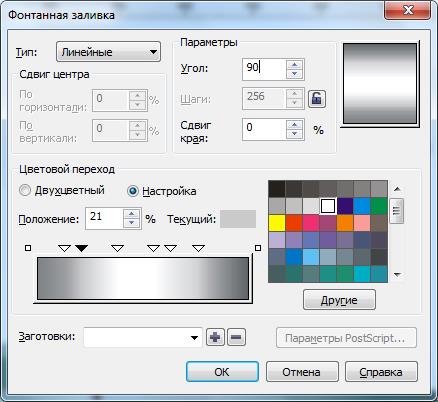Screen dimensions: 438x402
Task: Expand the Заготовки presets dropdown
Action: pos(194,338)
